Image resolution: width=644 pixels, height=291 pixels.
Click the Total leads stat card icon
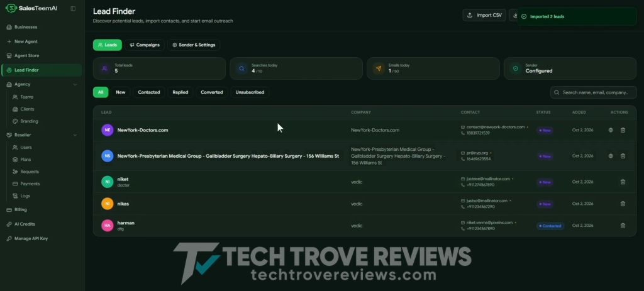tap(105, 68)
